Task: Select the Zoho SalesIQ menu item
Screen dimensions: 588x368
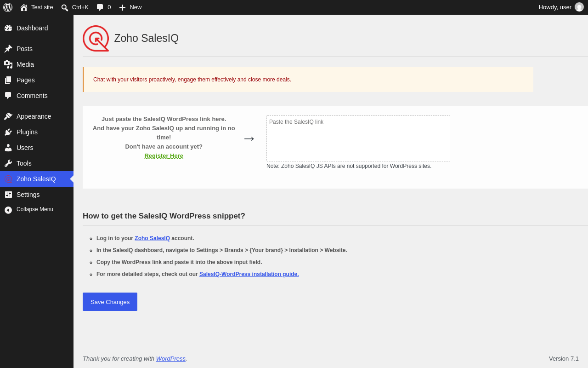Action: click(x=37, y=179)
